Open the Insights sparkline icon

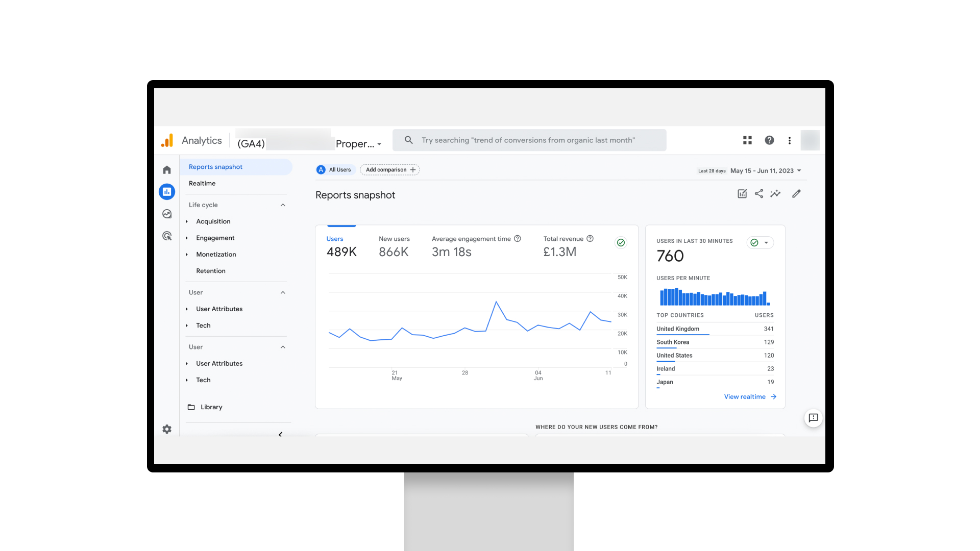point(775,194)
